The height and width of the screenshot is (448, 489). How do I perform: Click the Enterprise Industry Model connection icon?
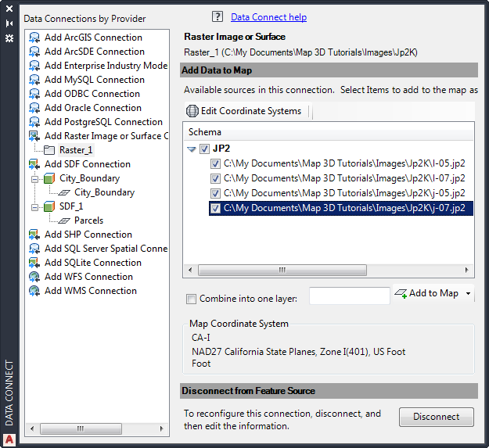[34, 66]
